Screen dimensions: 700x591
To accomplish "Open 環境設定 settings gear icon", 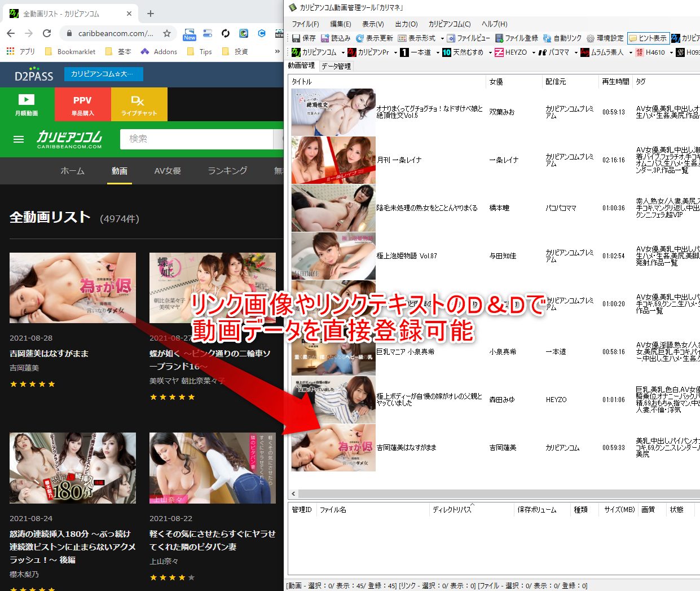I will pos(591,38).
